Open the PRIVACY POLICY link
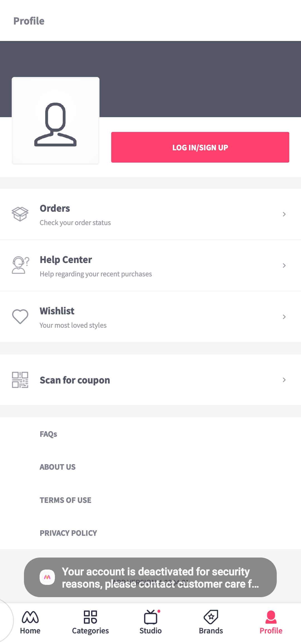Screen dimensions: 301x644 point(68,533)
